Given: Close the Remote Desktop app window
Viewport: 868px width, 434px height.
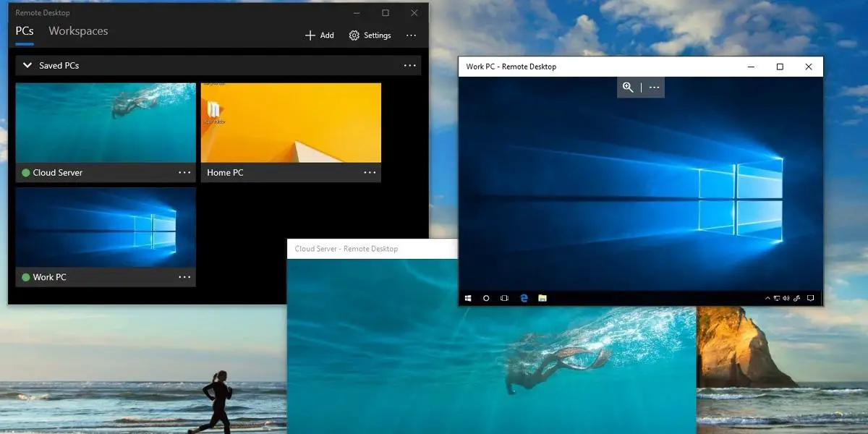Looking at the screenshot, I should pyautogui.click(x=414, y=13).
